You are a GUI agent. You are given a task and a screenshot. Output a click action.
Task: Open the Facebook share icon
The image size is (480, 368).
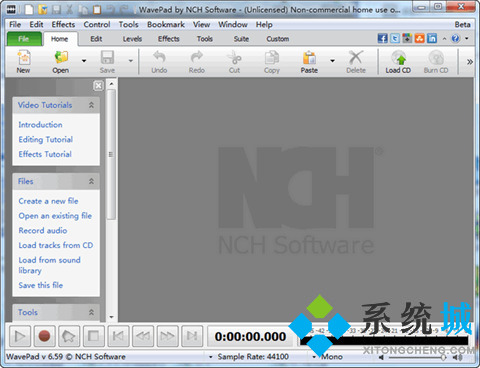[382, 38]
